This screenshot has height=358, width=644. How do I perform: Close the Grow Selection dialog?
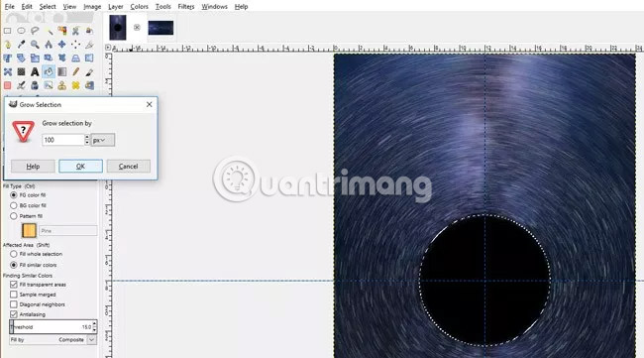pos(149,105)
